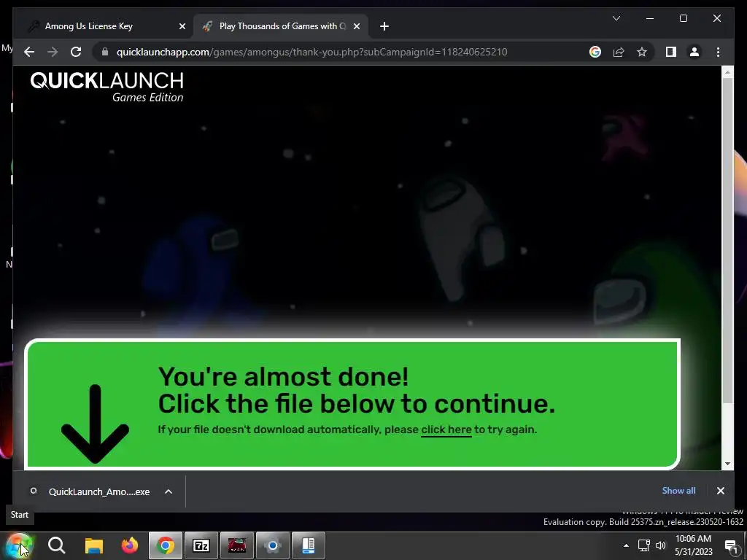
Task: Close the downloads bar
Action: [x=720, y=491]
